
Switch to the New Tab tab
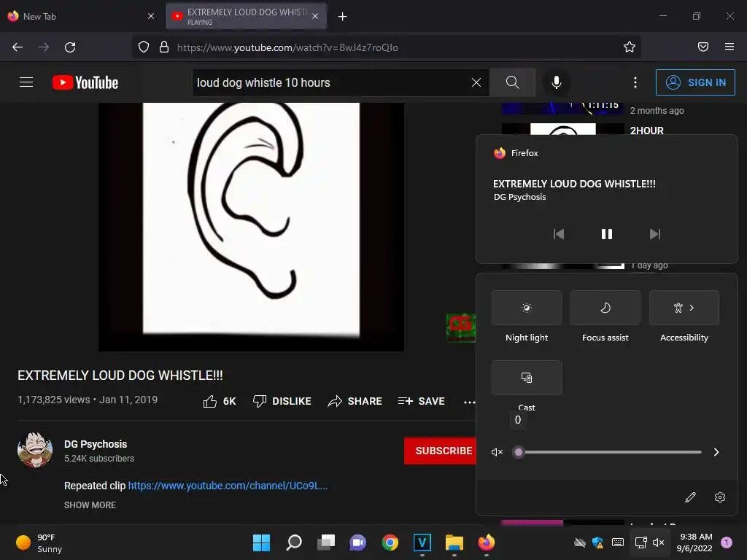pyautogui.click(x=81, y=16)
